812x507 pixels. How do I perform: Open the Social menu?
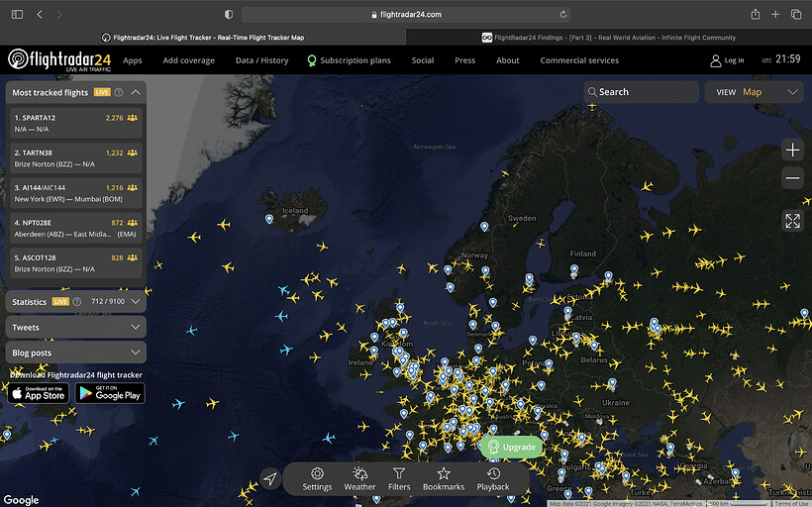(x=423, y=60)
